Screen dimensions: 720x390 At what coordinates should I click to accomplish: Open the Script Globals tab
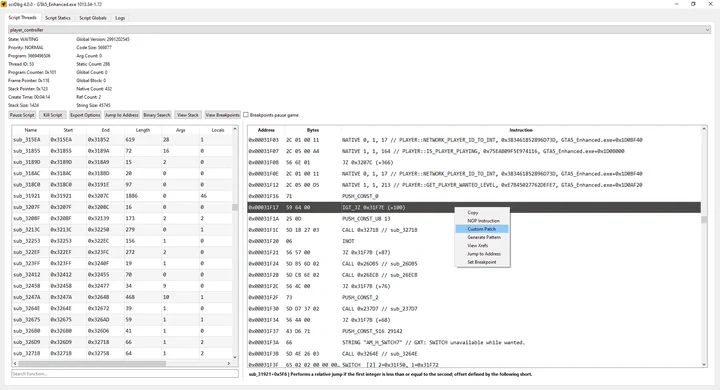(x=93, y=18)
